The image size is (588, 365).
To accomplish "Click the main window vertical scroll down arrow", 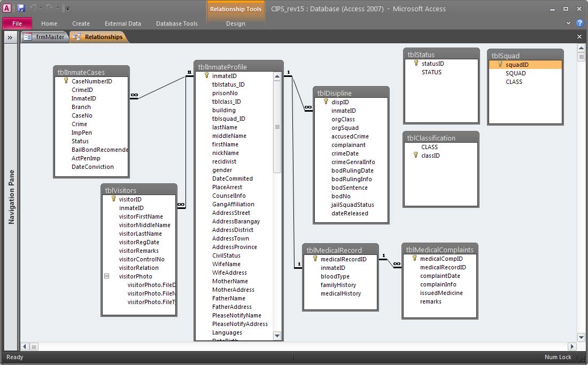I will (x=581, y=337).
